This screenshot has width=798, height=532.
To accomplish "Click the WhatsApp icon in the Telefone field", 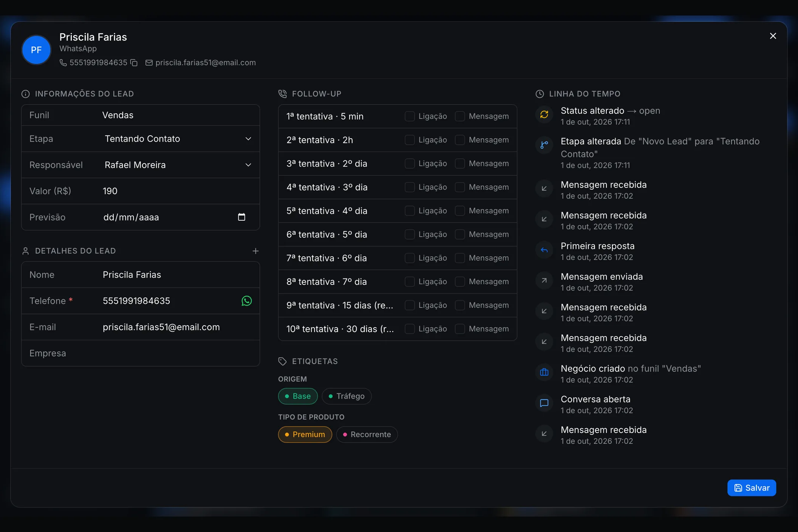I will tap(246, 301).
